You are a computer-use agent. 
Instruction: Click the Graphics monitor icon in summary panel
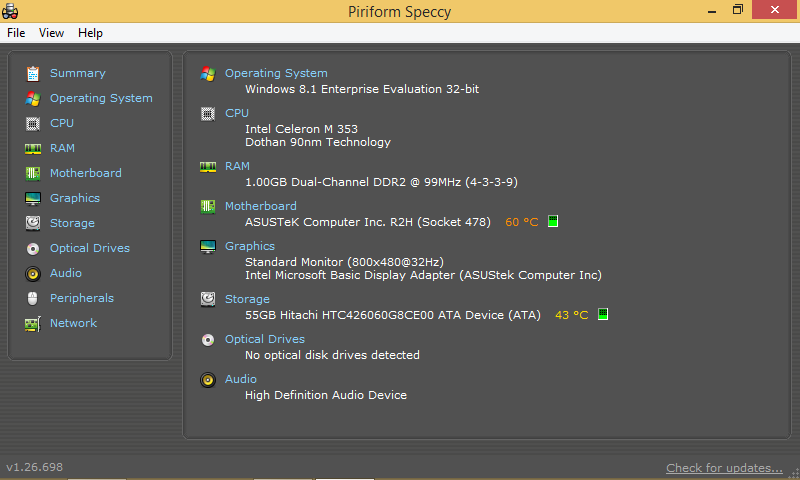[x=208, y=246]
